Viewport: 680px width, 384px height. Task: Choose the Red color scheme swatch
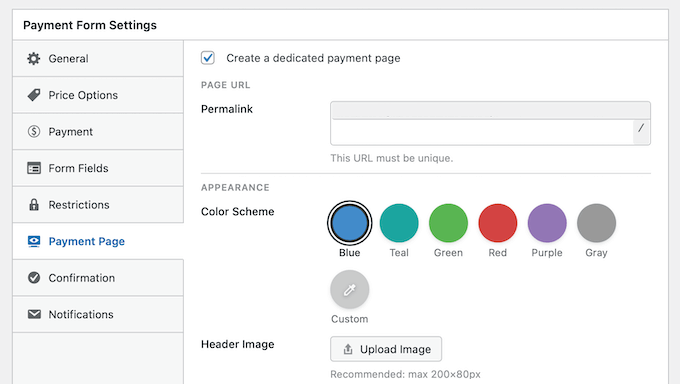[498, 223]
